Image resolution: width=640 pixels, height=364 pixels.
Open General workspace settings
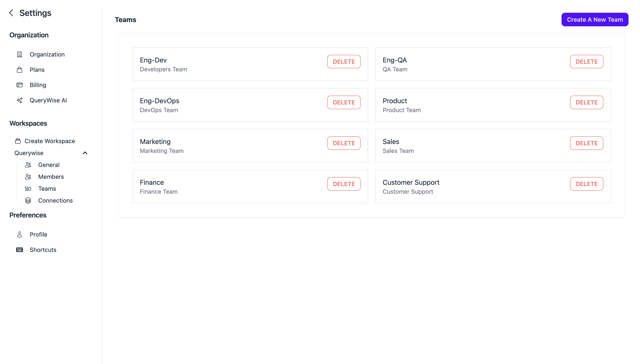click(x=49, y=165)
